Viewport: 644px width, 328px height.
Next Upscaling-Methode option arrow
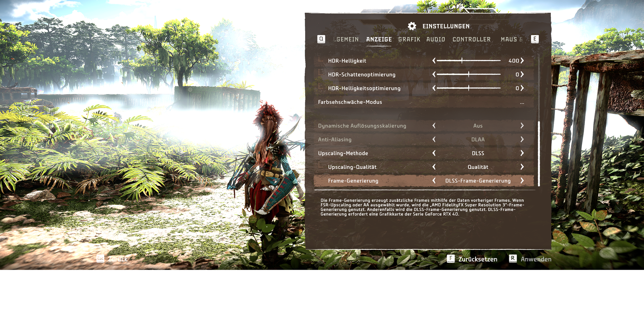[x=522, y=153]
